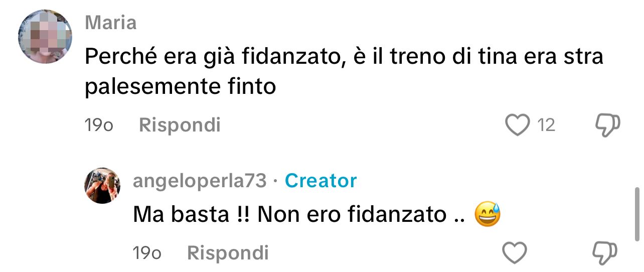Reply to Maria's comment via Rispondi
Viewport: 644px width, 272px height.
coord(180,125)
